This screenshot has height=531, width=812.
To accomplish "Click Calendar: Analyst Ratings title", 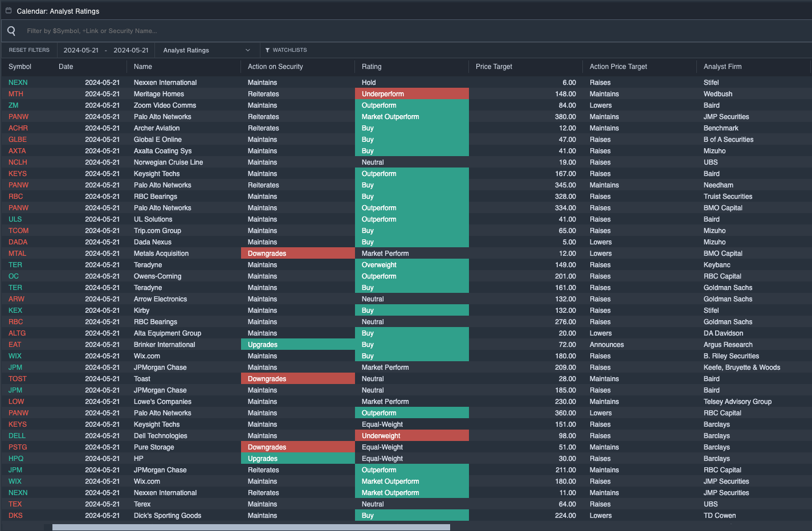I will [58, 11].
